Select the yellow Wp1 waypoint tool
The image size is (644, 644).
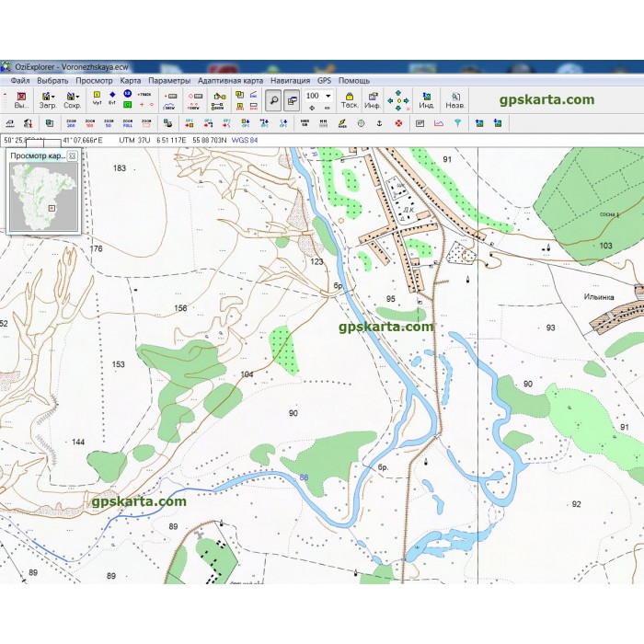[97, 98]
